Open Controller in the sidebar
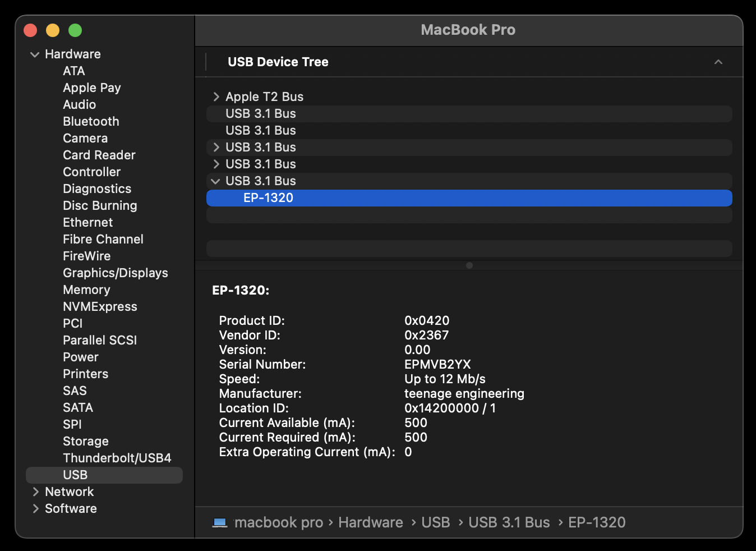 click(92, 172)
